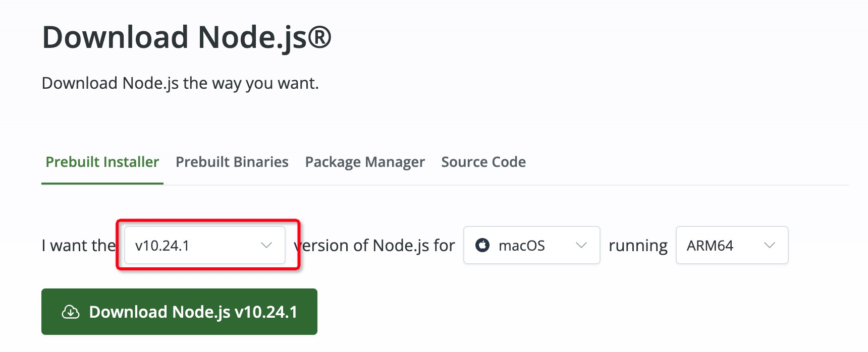Image resolution: width=868 pixels, height=352 pixels.
Task: Open the architecture dropdown showing ARM64
Action: (x=731, y=246)
